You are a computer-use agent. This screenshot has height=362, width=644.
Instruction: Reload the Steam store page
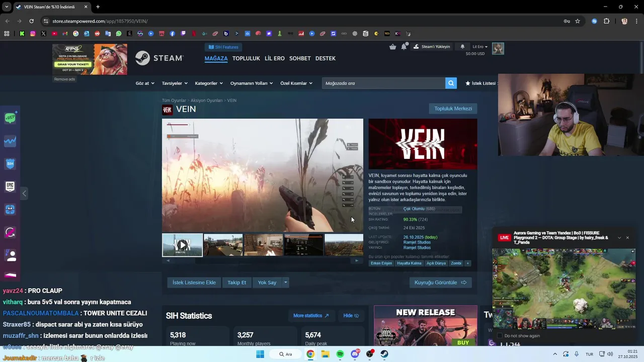pos(31,21)
